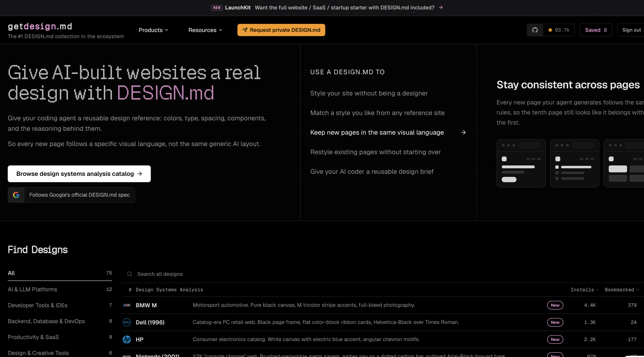Click the search magnifier icon
Screen dimensions: 644x357
coord(130,274)
